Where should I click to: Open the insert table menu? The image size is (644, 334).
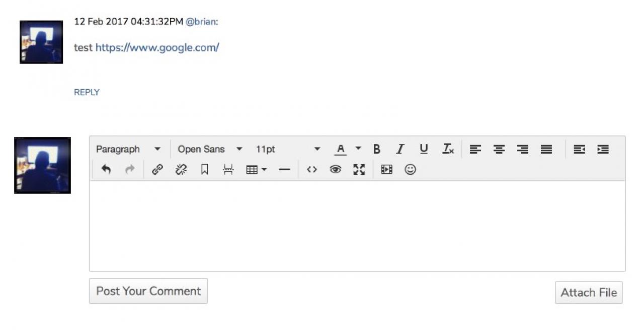coord(256,170)
